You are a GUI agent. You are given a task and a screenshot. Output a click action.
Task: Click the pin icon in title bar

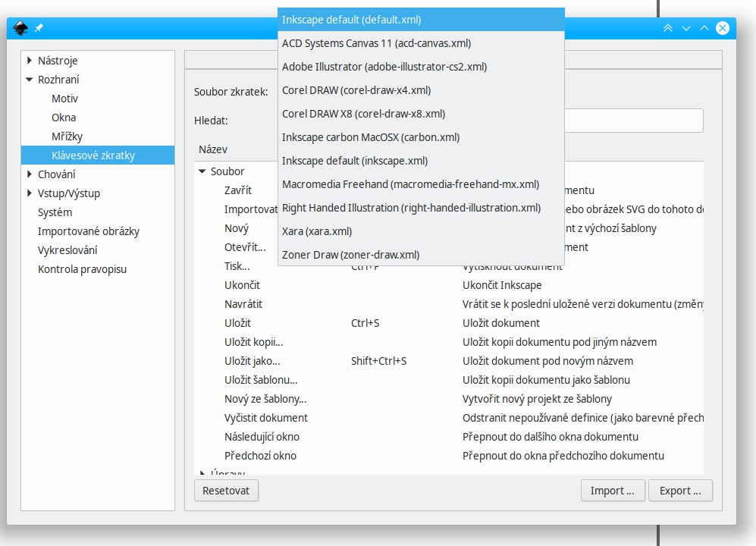(x=39, y=28)
